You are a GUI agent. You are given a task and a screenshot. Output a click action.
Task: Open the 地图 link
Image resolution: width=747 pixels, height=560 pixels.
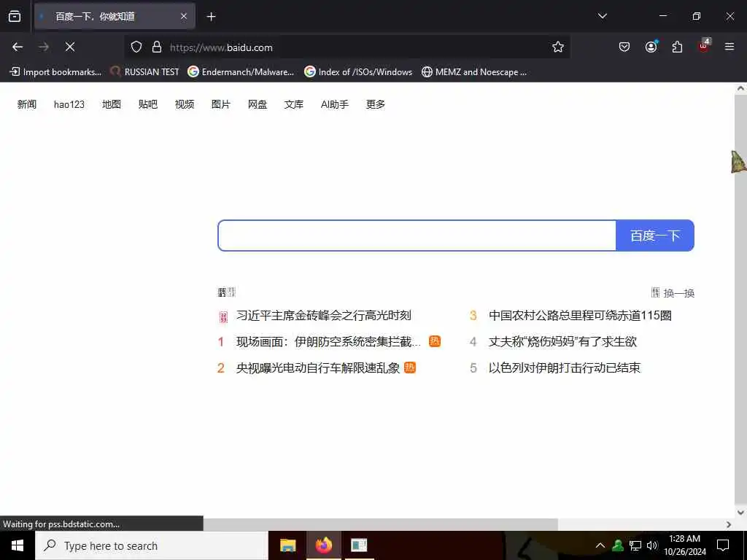112,104
